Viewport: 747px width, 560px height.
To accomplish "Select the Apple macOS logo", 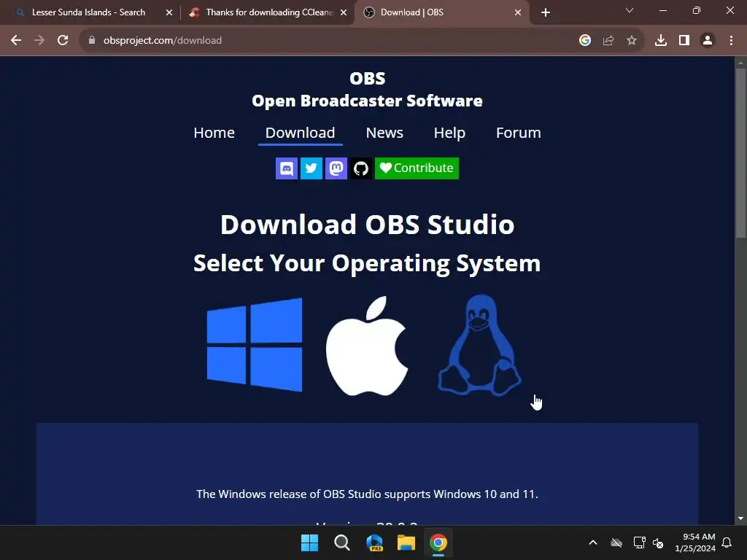I will coord(367,346).
